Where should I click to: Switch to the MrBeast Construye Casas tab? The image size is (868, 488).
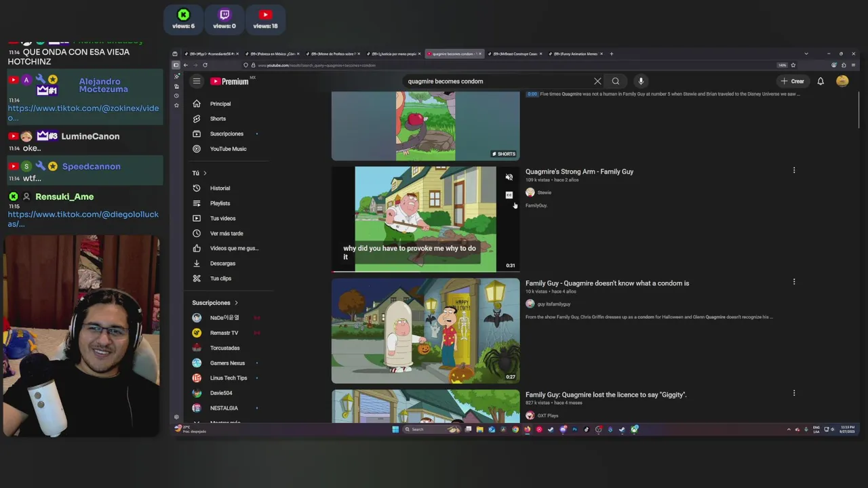coord(516,54)
